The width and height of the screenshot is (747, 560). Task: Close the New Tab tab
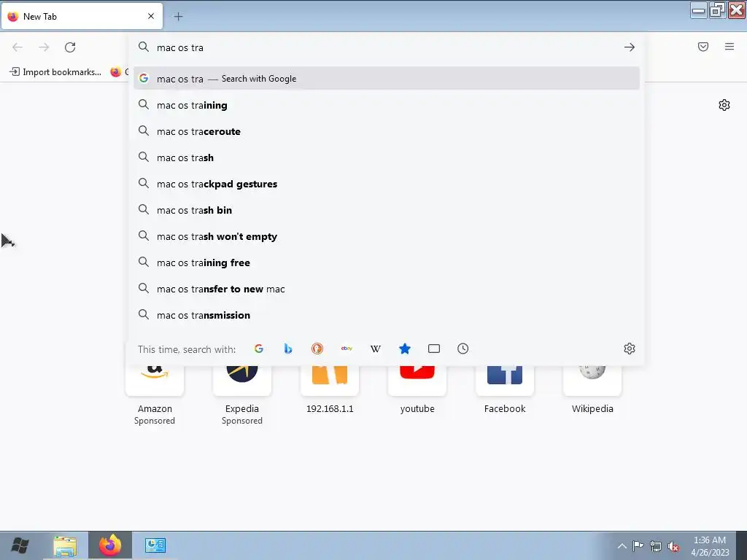tap(151, 16)
